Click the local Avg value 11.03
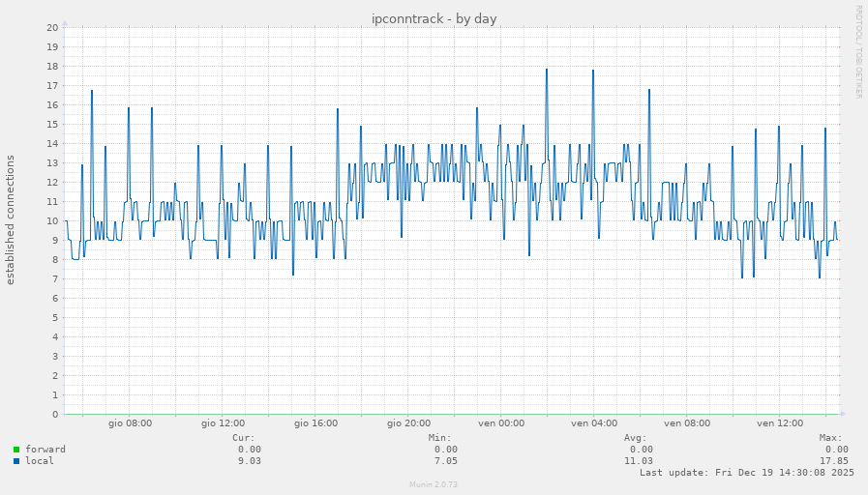The image size is (868, 495). 638,461
